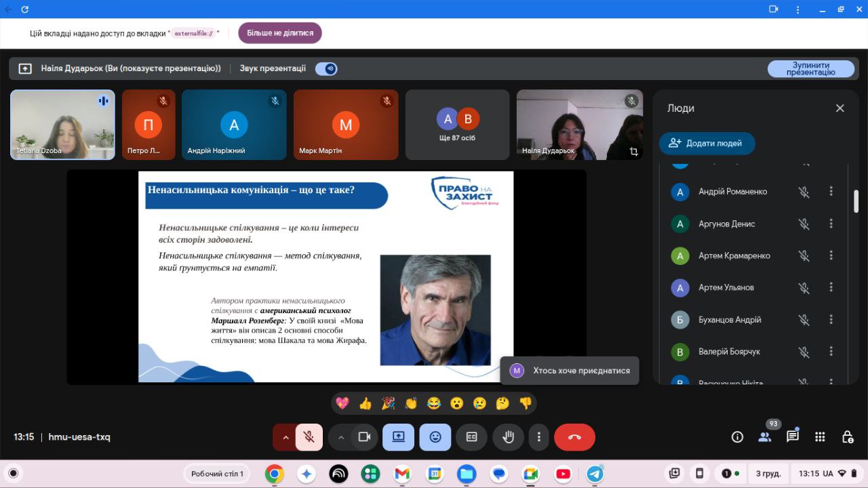This screenshot has height=488, width=868.
Task: Send the thumbs up emoji reaction
Action: point(366,403)
